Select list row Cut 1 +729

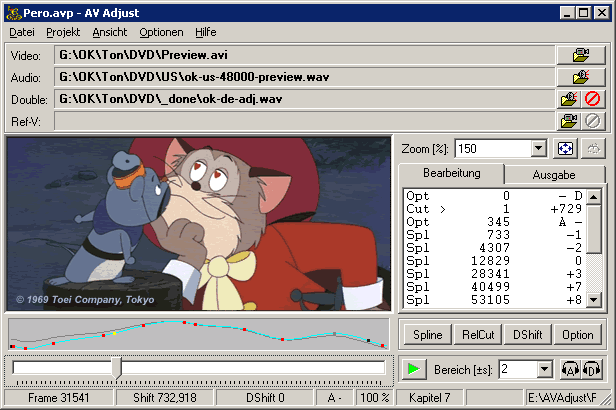tap(495, 209)
